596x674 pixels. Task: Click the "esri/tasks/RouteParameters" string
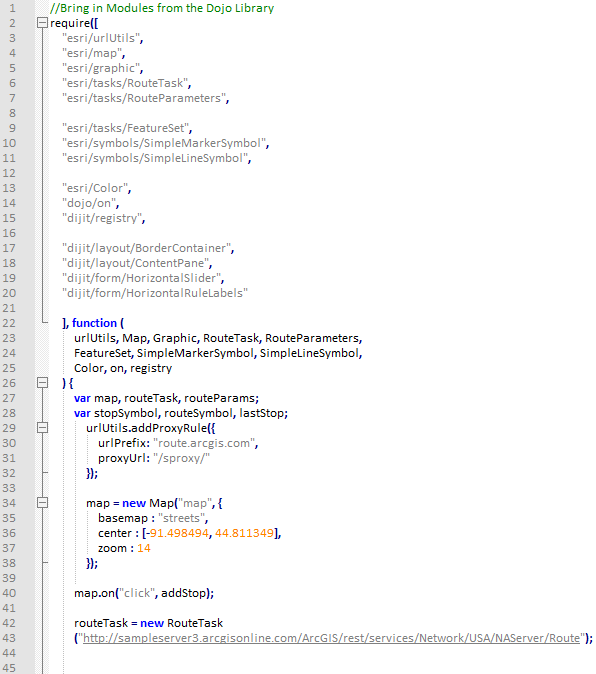coord(144,98)
